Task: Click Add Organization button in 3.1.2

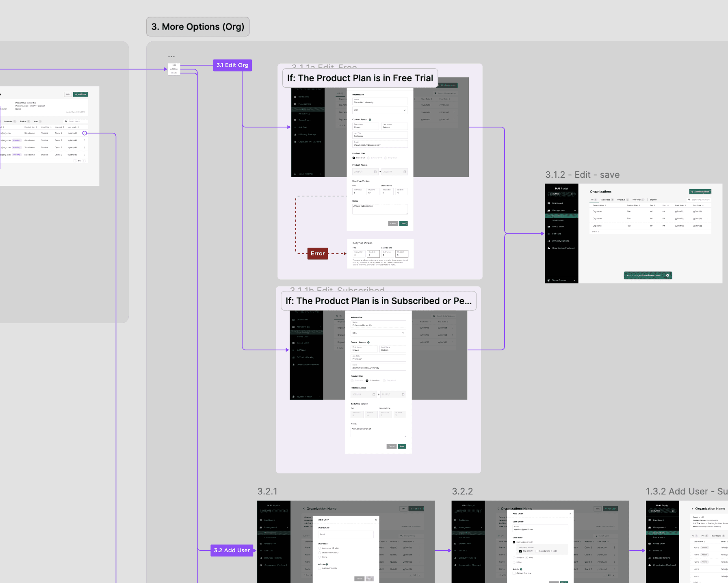Action: 700,192
